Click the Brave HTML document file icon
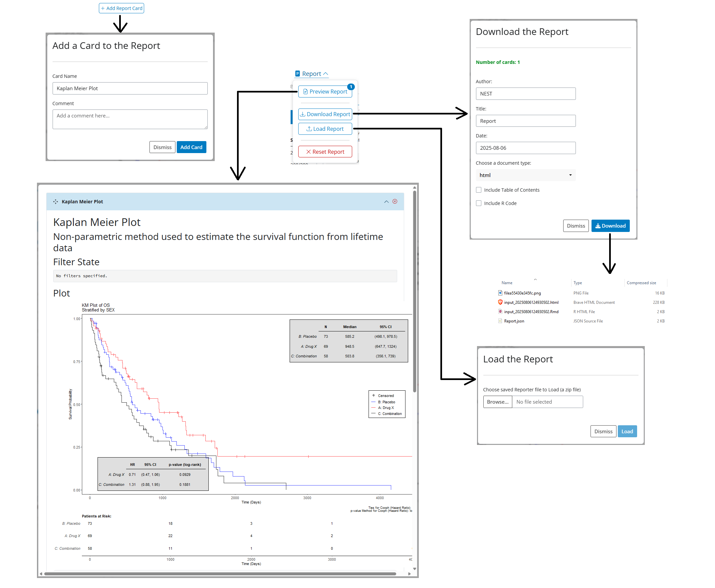The image size is (715, 588). (x=500, y=302)
